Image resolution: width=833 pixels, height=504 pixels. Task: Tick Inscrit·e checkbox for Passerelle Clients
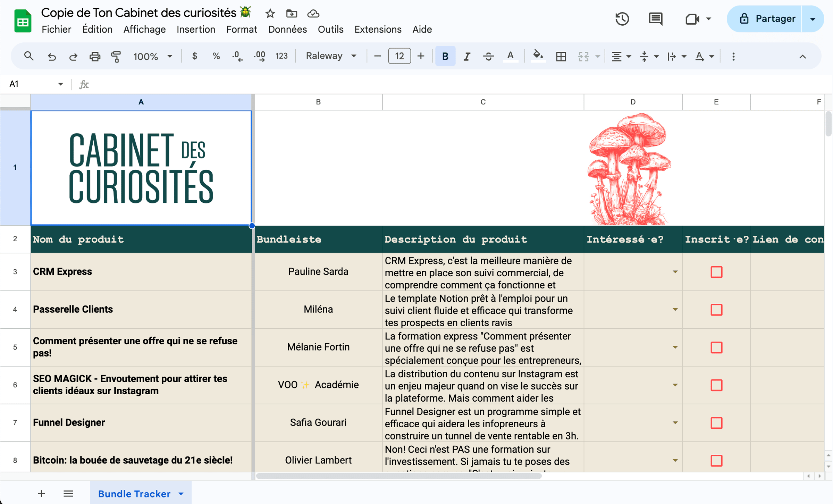(716, 310)
